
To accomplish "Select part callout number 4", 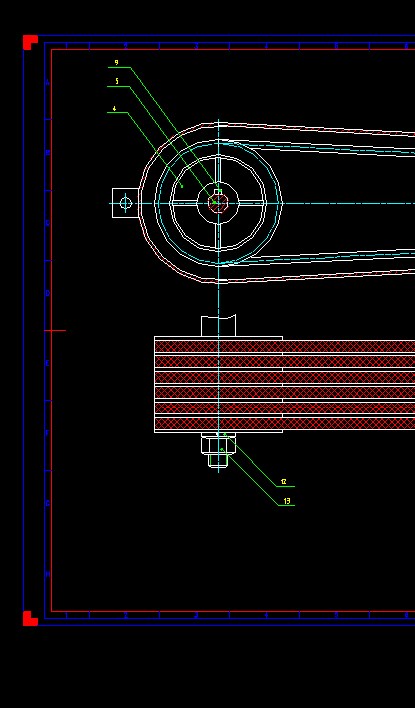I will click(x=115, y=109).
